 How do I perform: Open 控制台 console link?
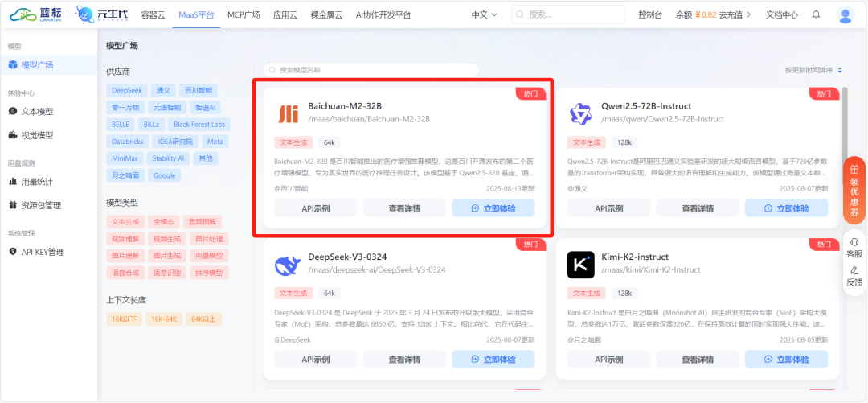pos(650,15)
